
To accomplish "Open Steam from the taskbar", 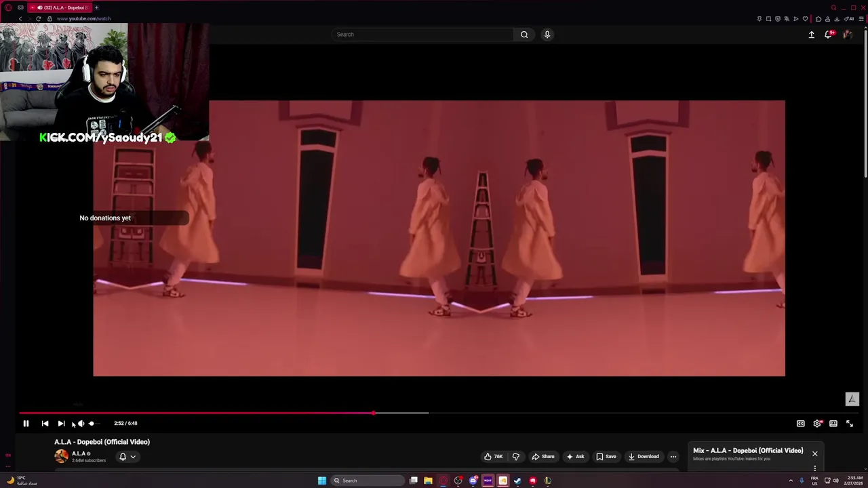I will [518, 481].
